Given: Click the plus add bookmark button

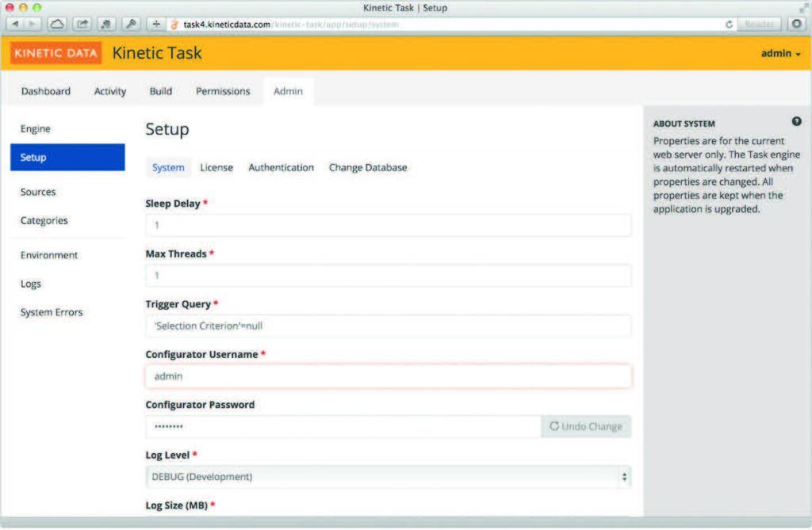Looking at the screenshot, I should pos(156,24).
